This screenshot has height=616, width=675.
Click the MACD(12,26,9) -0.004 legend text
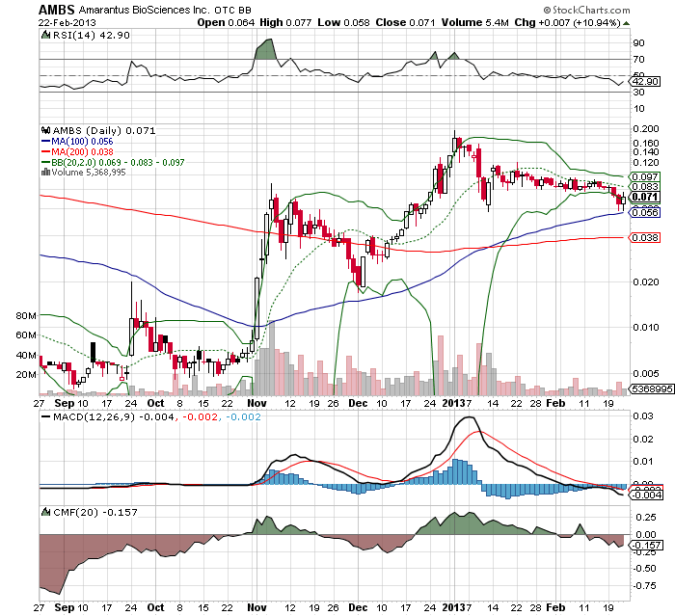click(x=114, y=416)
